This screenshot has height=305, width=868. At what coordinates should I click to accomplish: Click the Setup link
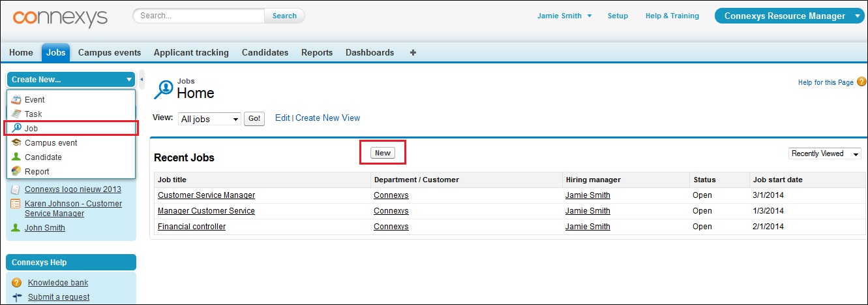[x=618, y=16]
